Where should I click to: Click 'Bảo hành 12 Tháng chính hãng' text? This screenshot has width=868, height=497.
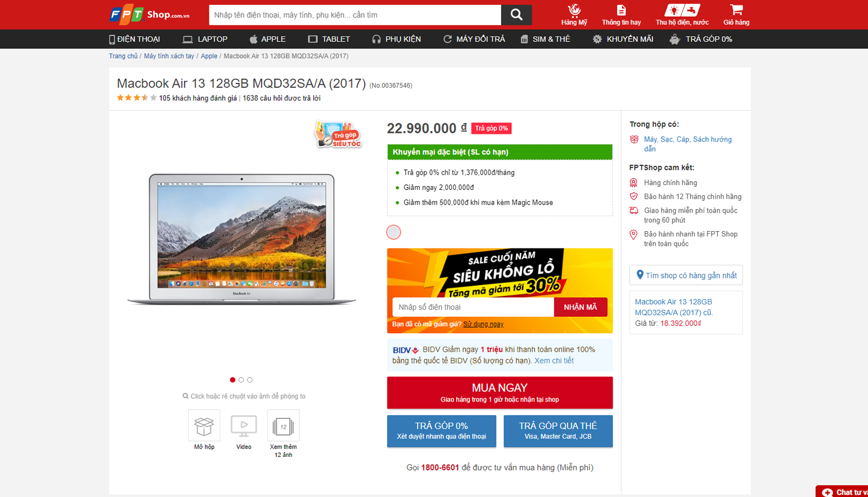(693, 196)
